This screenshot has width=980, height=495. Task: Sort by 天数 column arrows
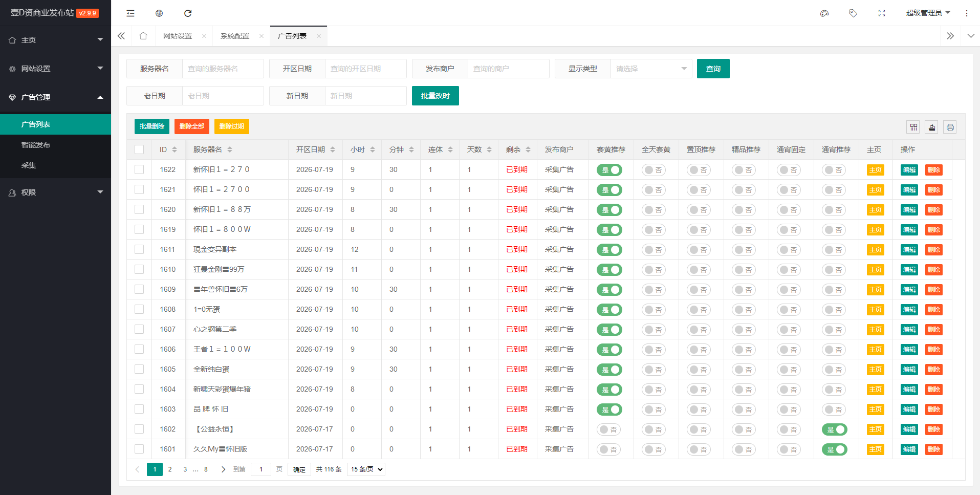[489, 149]
